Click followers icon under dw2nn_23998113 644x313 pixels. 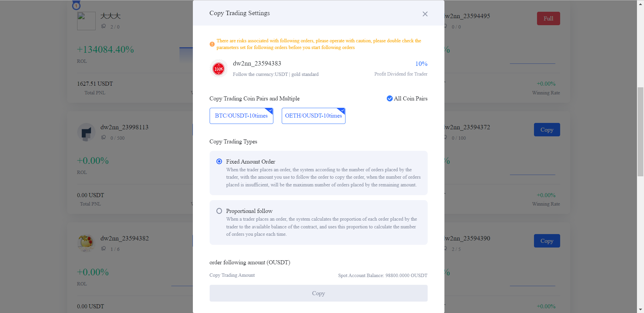click(x=104, y=137)
